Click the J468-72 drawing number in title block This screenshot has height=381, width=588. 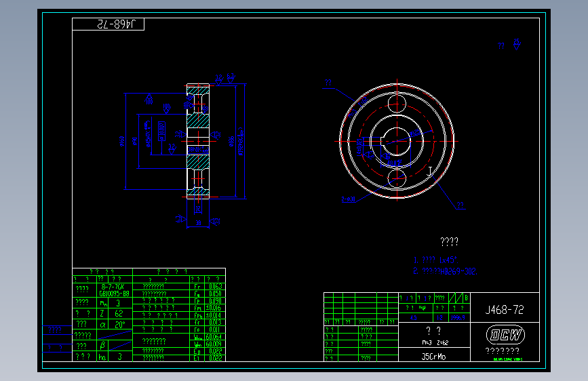505,310
